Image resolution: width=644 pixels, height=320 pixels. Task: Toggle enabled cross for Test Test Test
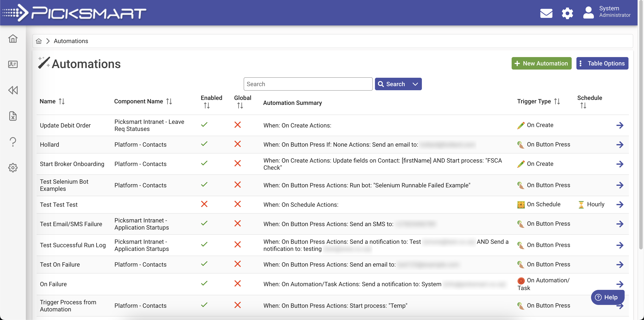coord(204,204)
